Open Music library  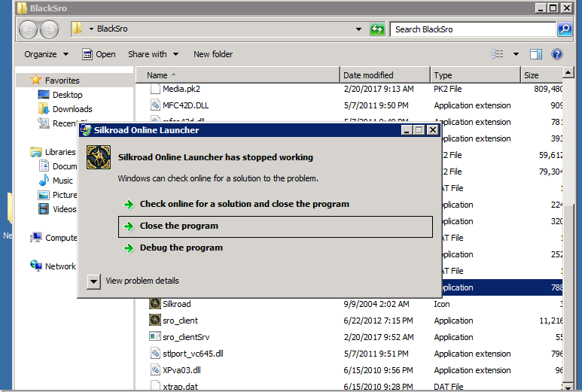tap(62, 181)
